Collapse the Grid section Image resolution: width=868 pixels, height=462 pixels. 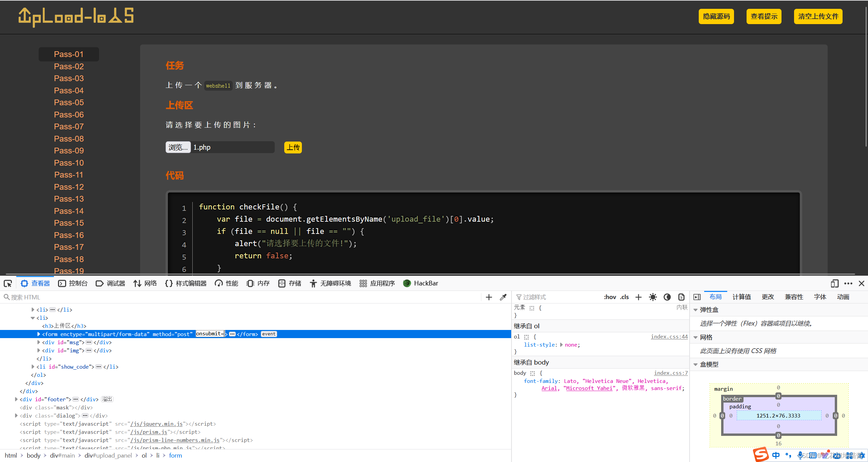point(696,337)
